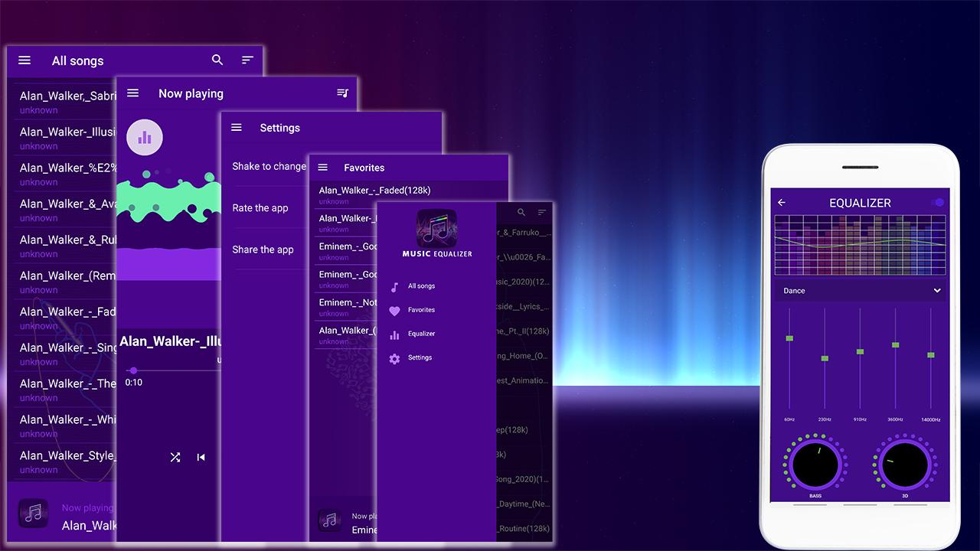Click the 230Hz band slider handle
Viewport: 980px width, 551px height.
pyautogui.click(x=825, y=358)
